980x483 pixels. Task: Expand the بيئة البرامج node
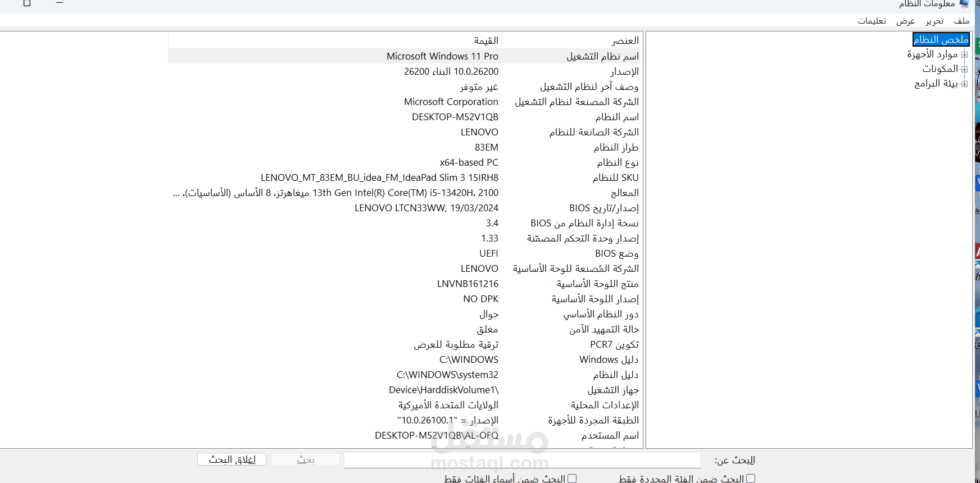pos(964,84)
